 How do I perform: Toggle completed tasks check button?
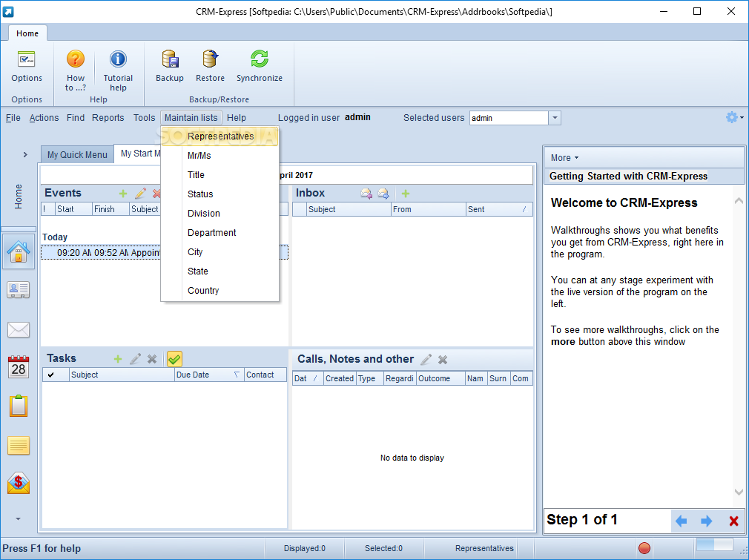tap(174, 359)
